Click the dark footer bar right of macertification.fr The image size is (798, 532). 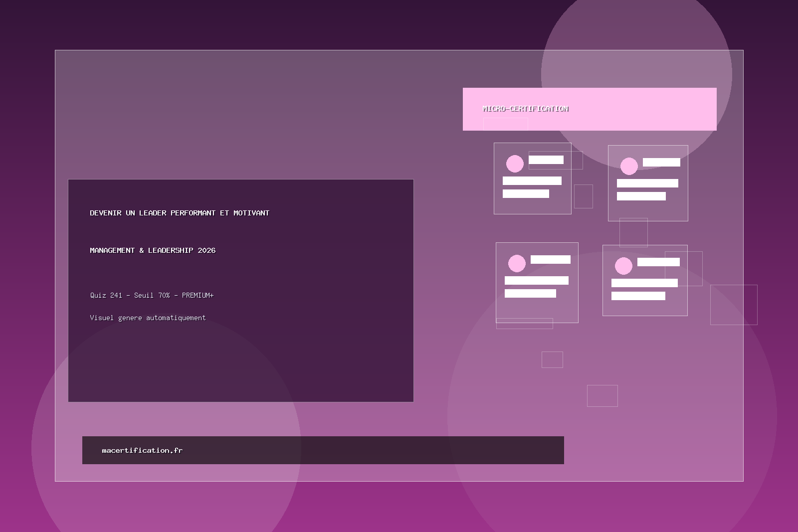point(374,450)
